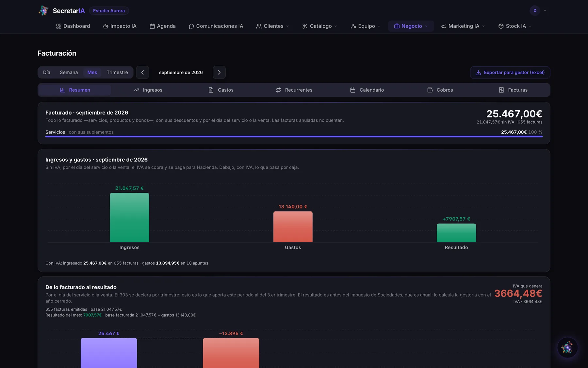
Task: Open Dashboard from the navigation bar
Action: pyautogui.click(x=73, y=26)
